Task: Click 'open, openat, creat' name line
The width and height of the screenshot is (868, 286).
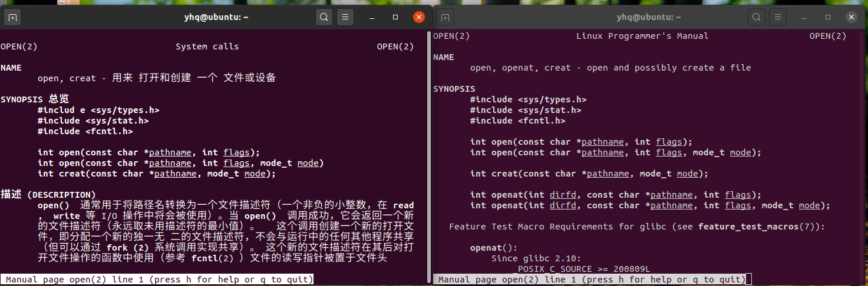Action: (x=610, y=68)
